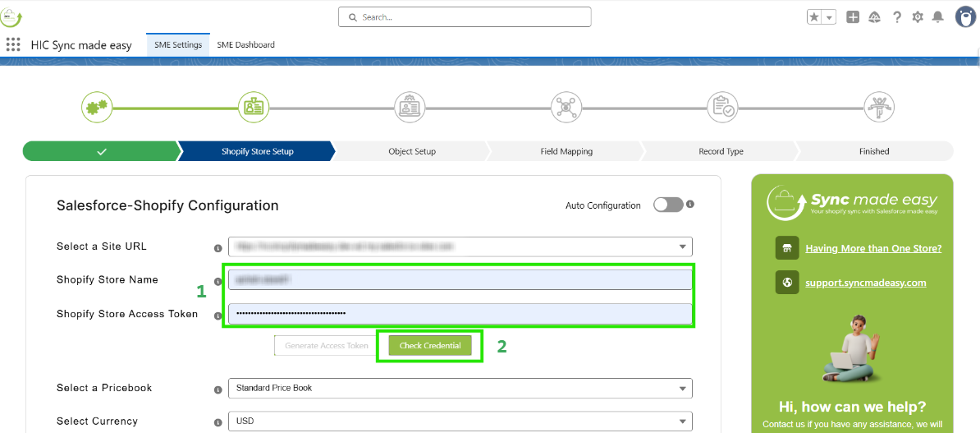The image size is (980, 433).
Task: Click info icon beside Shopify Store Access Token
Action: point(218,316)
